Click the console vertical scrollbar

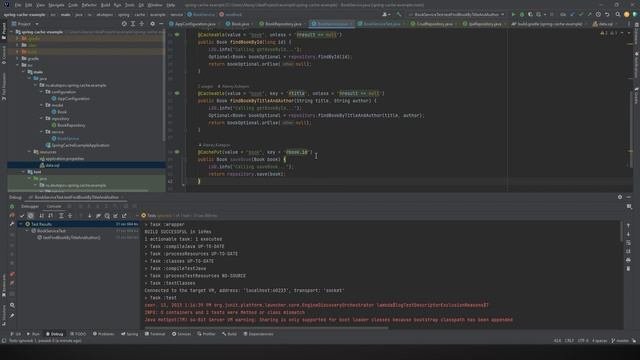coord(622,231)
